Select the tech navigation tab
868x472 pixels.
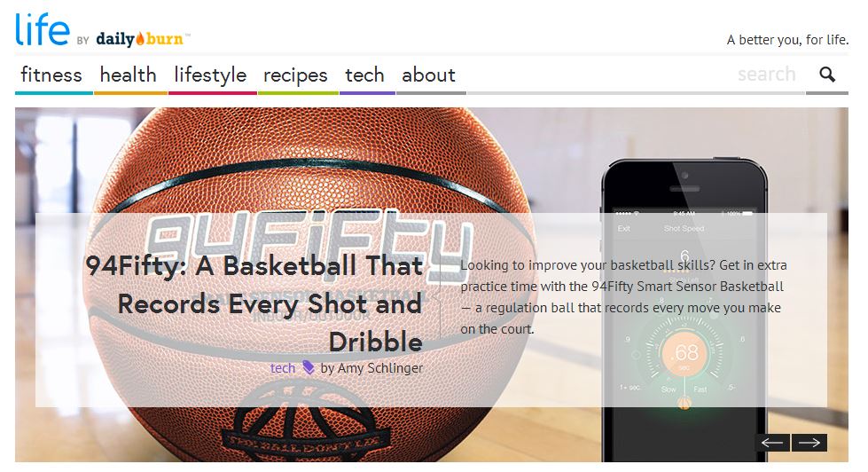tap(364, 75)
